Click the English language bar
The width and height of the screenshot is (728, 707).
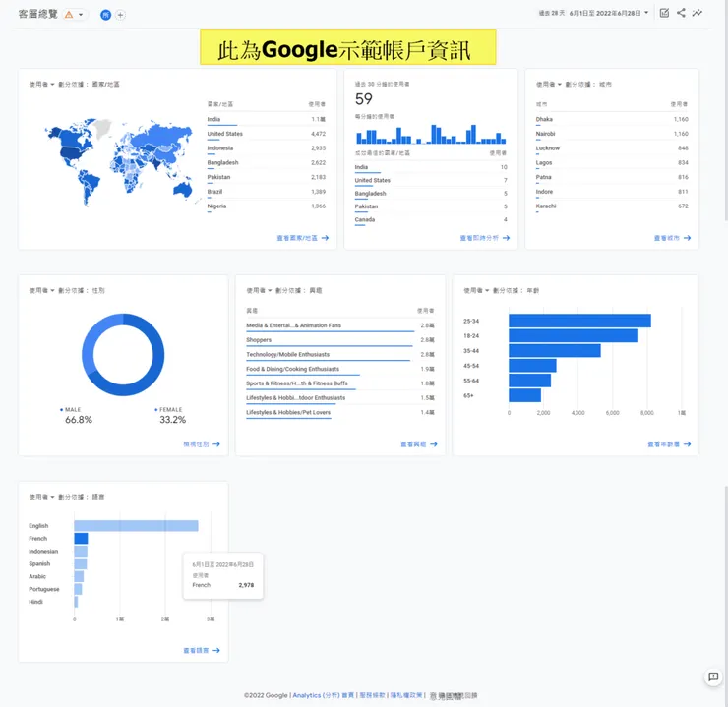[136, 526]
